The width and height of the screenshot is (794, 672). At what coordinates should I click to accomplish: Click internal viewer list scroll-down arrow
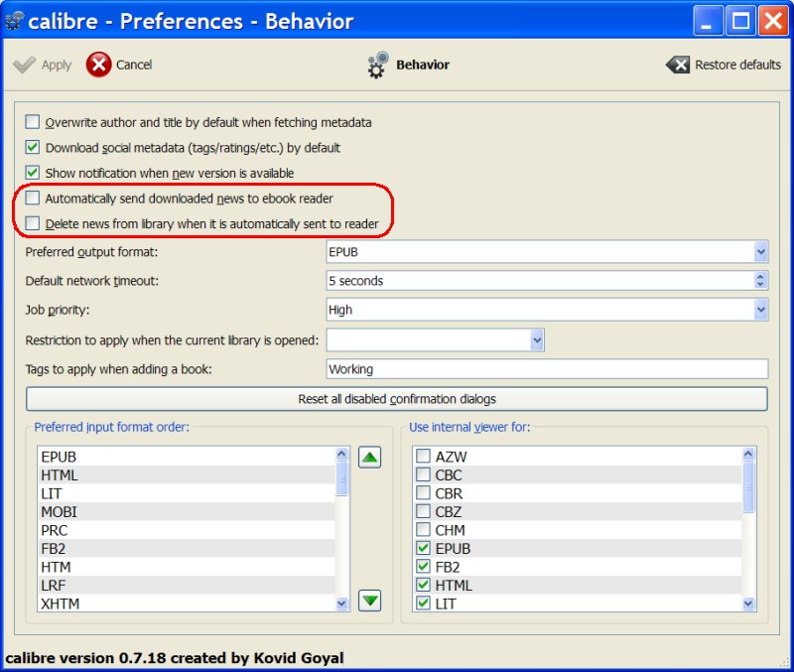point(748,604)
